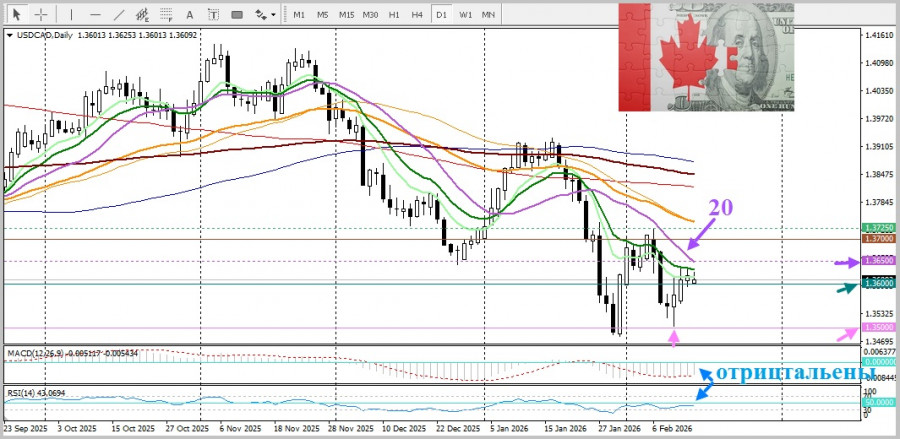The height and width of the screenshot is (439, 900).
Task: Open the arrows objects dropdown
Action: click(x=266, y=15)
